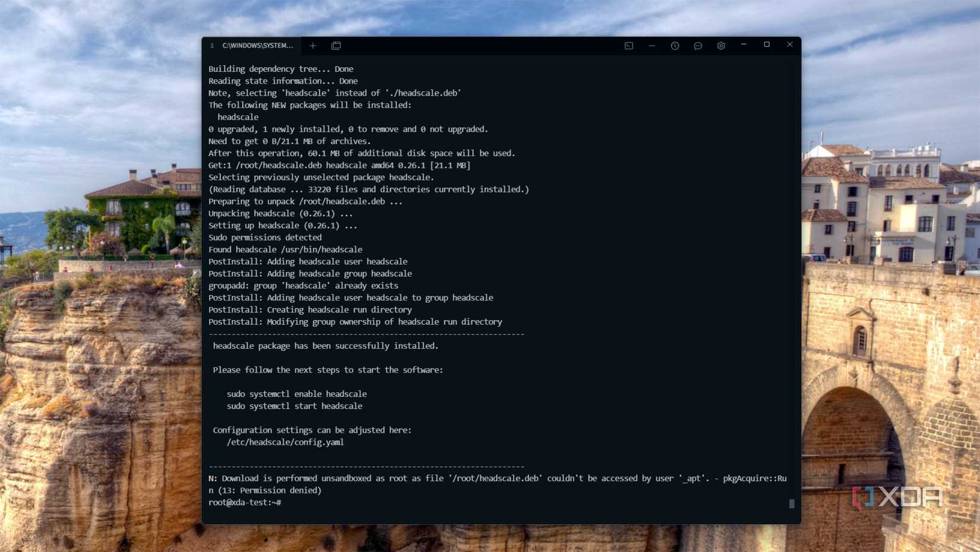This screenshot has width=980, height=552.
Task: Open command history clock icon
Action: click(x=675, y=46)
